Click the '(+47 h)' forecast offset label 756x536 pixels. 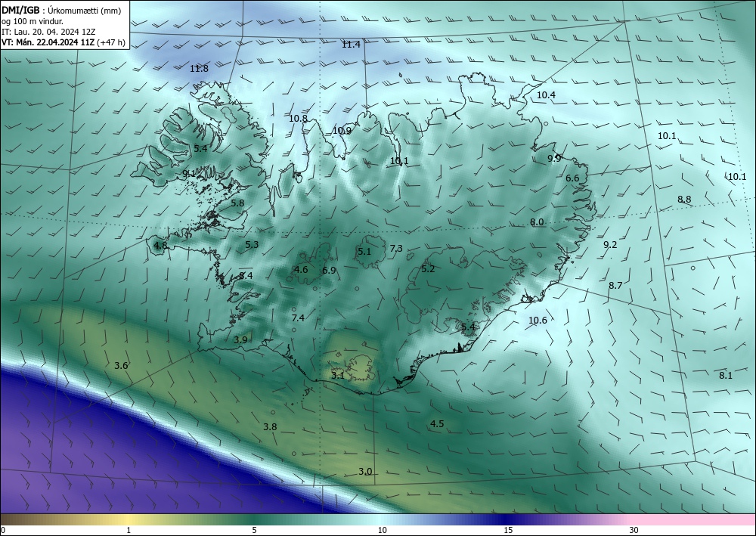pos(111,42)
